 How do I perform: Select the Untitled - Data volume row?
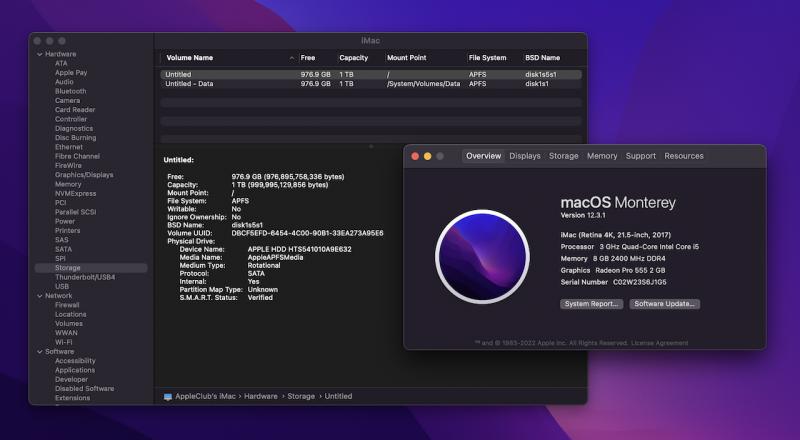pyautogui.click(x=371, y=84)
